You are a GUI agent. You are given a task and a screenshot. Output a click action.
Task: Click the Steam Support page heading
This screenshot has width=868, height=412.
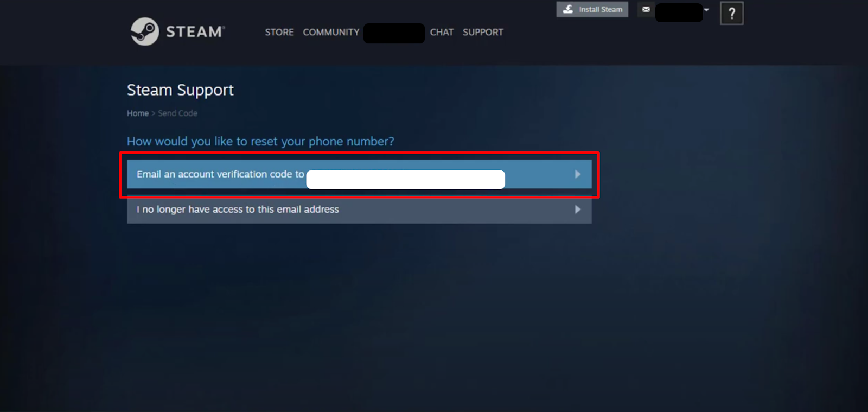point(180,90)
